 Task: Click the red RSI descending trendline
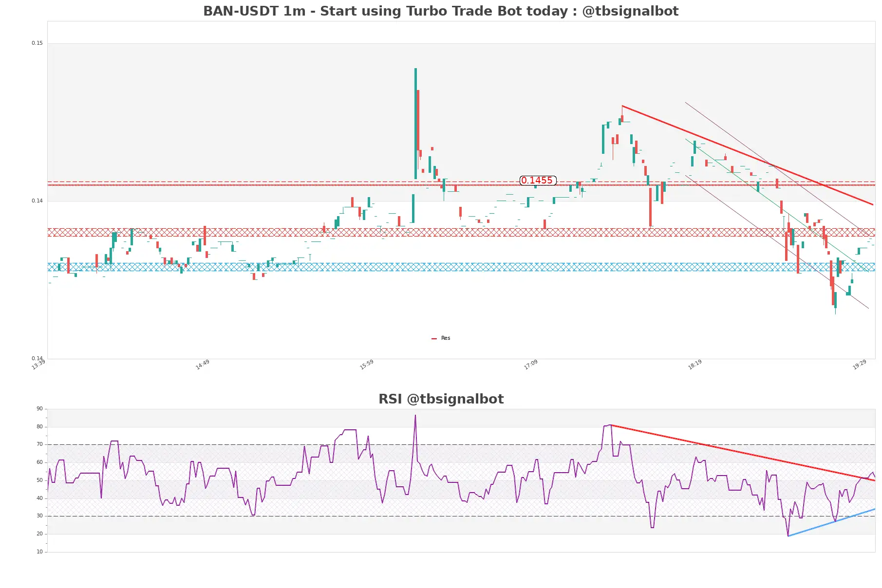click(x=743, y=453)
